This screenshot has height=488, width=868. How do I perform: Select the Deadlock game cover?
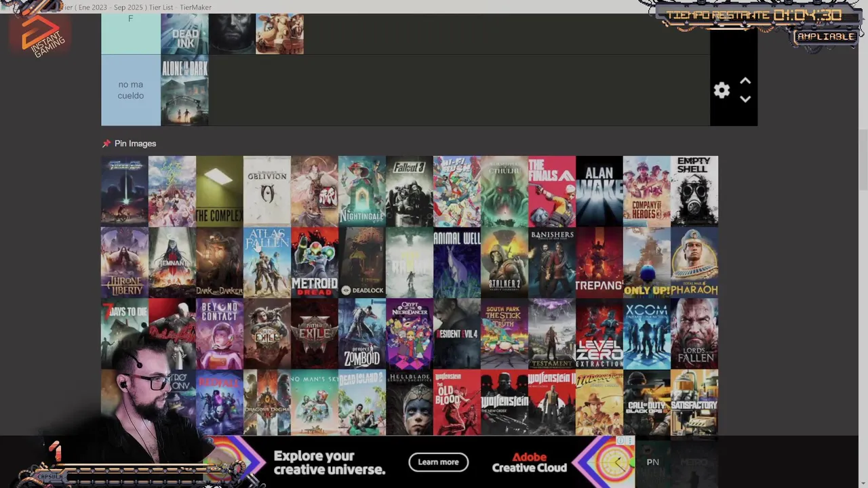362,262
